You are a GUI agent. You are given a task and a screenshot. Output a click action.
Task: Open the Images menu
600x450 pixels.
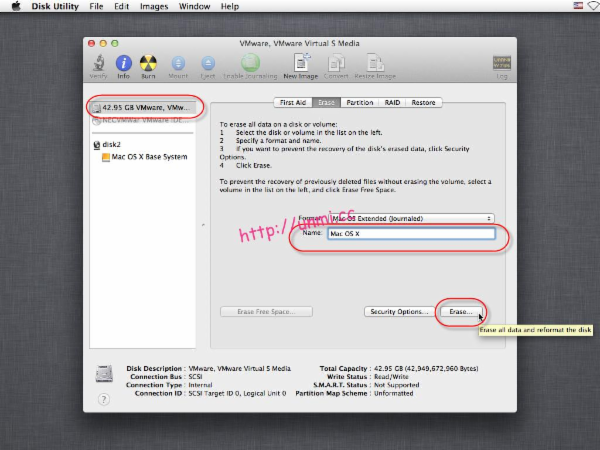click(x=154, y=7)
